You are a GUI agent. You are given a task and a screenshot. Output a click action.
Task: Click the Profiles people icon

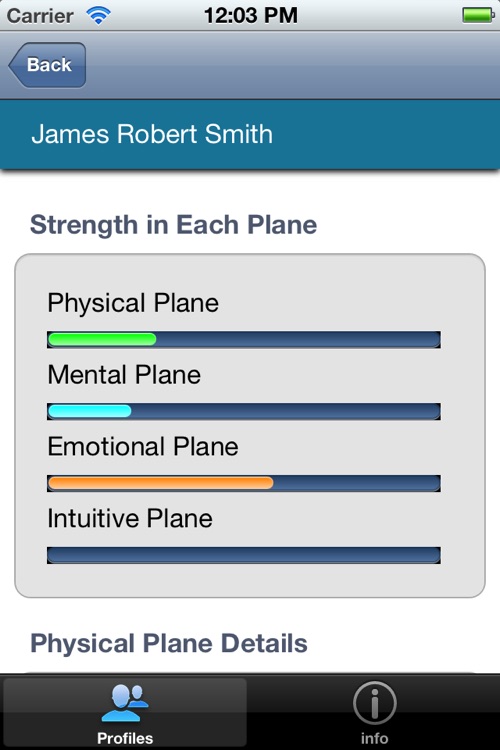(x=125, y=702)
